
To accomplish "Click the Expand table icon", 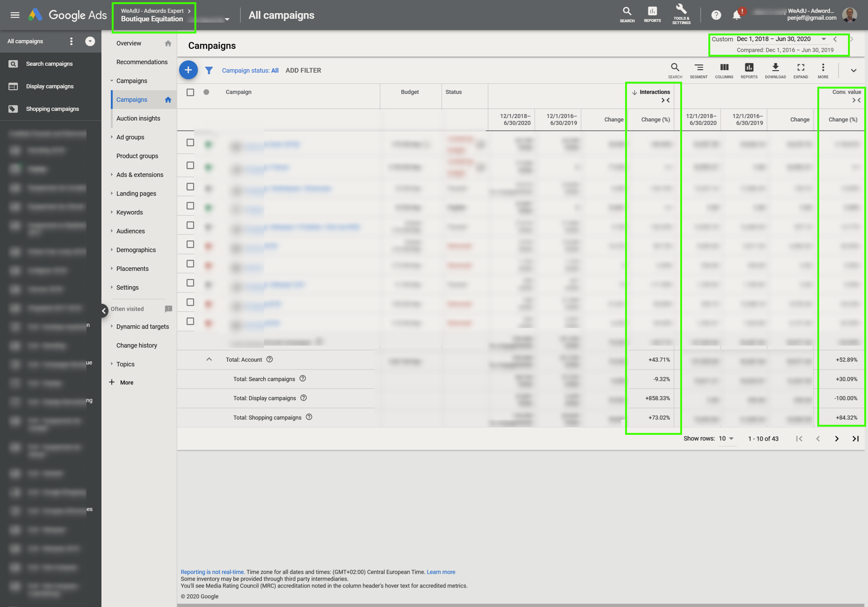I will click(800, 70).
